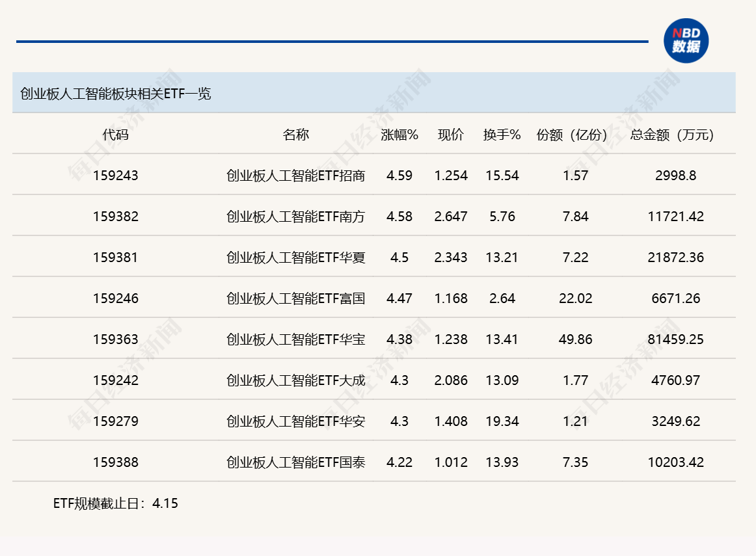Click the 现价 column header
Screen dimensions: 756x556
click(452, 136)
